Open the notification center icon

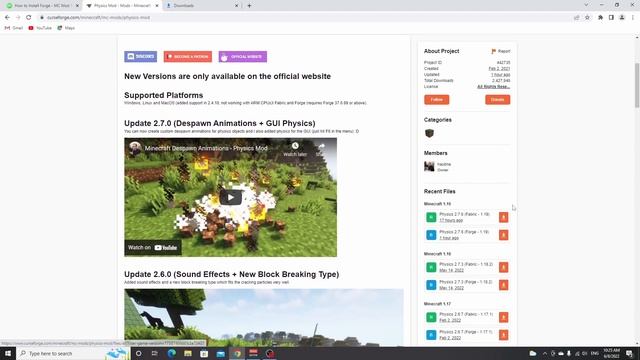pos(629,353)
